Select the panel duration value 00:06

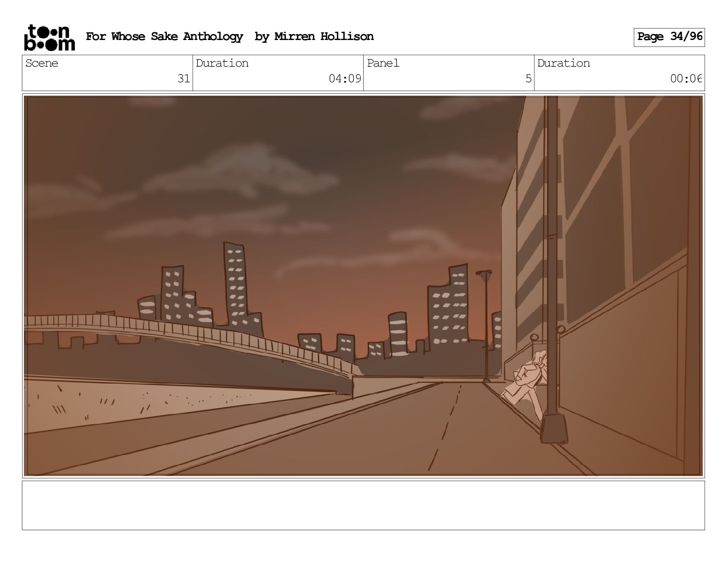pyautogui.click(x=686, y=79)
